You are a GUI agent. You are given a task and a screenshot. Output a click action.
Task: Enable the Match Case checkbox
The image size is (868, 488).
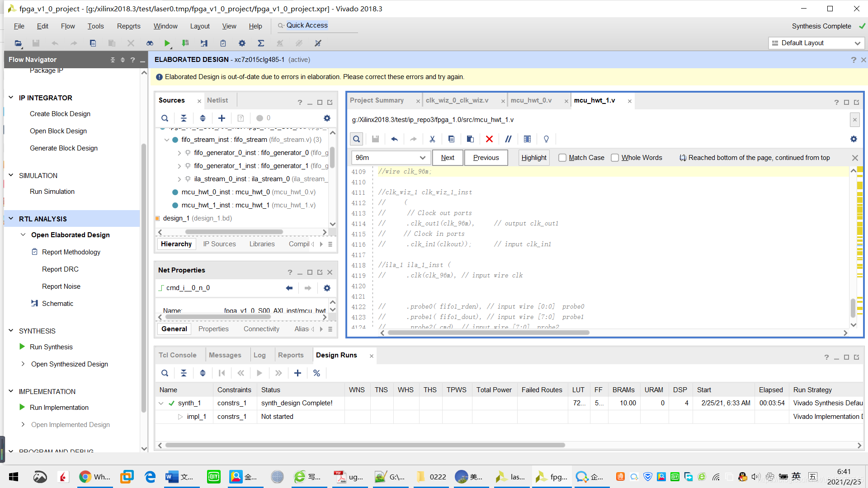(562, 158)
